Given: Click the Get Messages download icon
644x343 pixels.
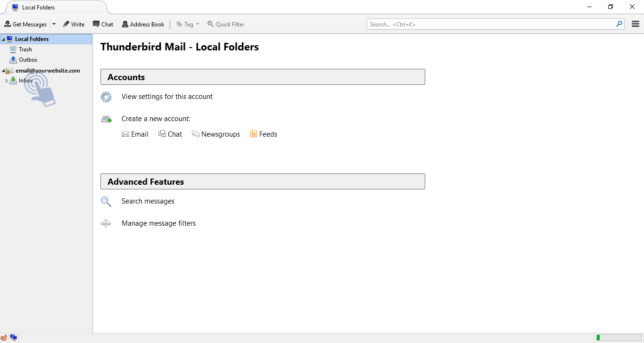Looking at the screenshot, I should point(8,24).
